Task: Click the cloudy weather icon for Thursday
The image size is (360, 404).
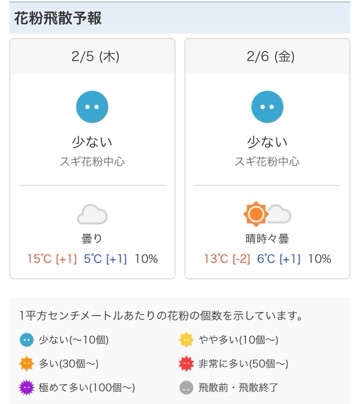Action: (92, 214)
